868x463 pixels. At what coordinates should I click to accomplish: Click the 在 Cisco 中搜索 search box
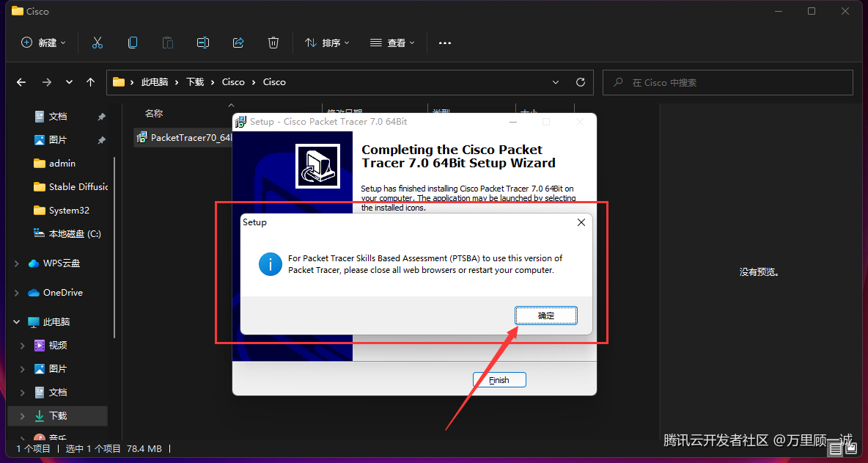727,82
